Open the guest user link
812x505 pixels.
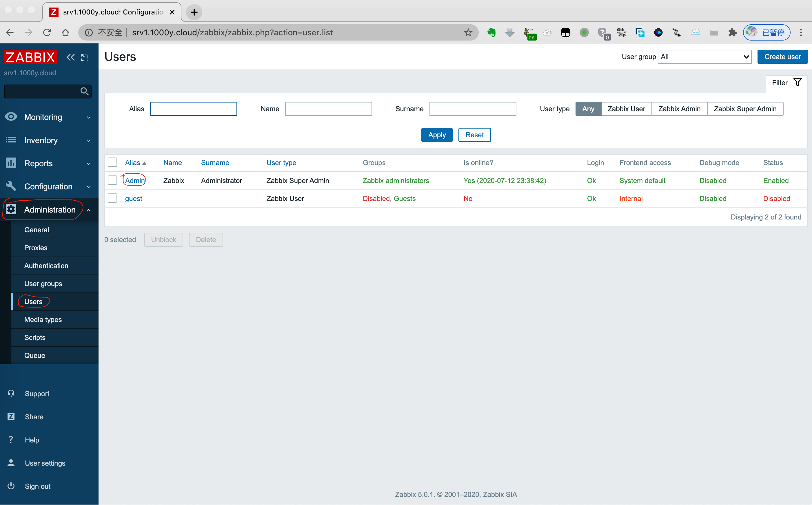[x=133, y=199]
